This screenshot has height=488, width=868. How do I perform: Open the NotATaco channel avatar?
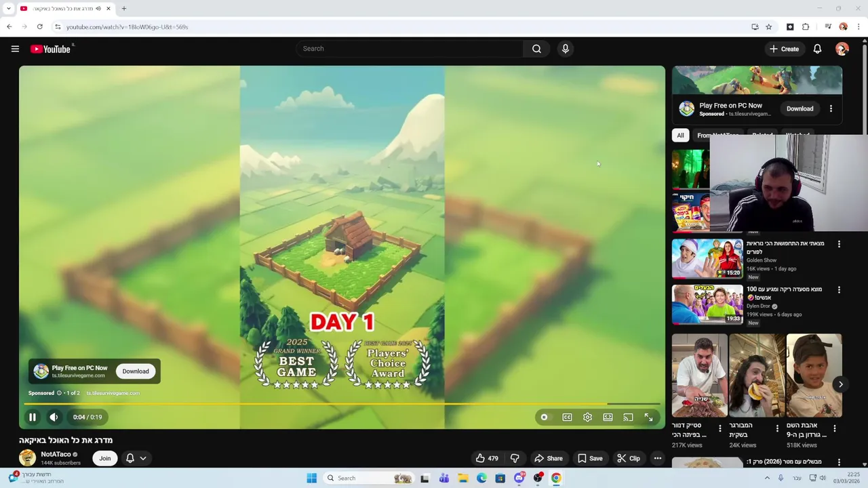tap(27, 458)
